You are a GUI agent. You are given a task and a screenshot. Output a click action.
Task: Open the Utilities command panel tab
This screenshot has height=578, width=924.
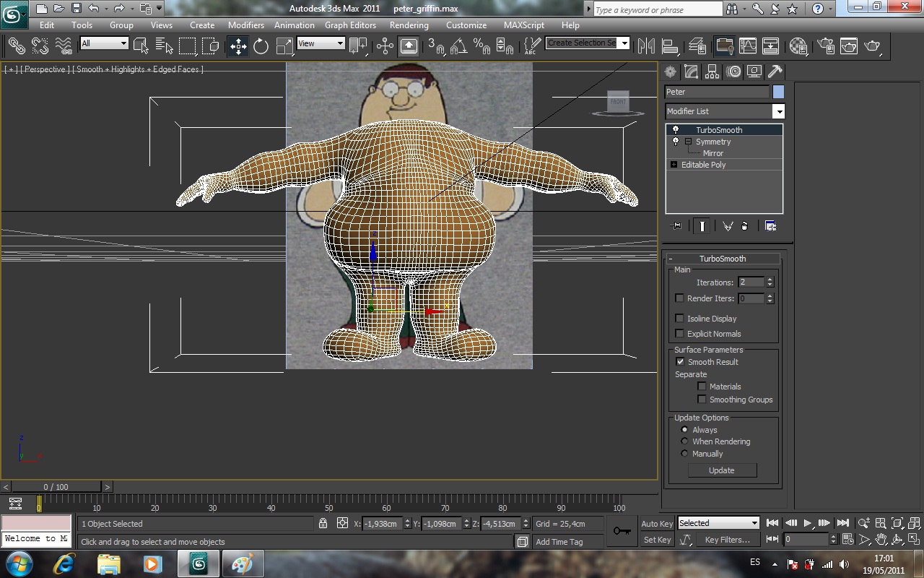(x=775, y=72)
